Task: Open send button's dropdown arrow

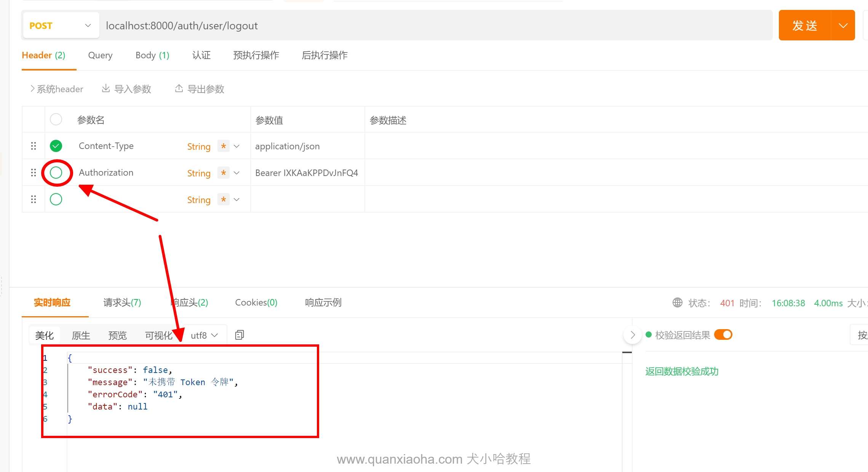Action: click(x=843, y=26)
